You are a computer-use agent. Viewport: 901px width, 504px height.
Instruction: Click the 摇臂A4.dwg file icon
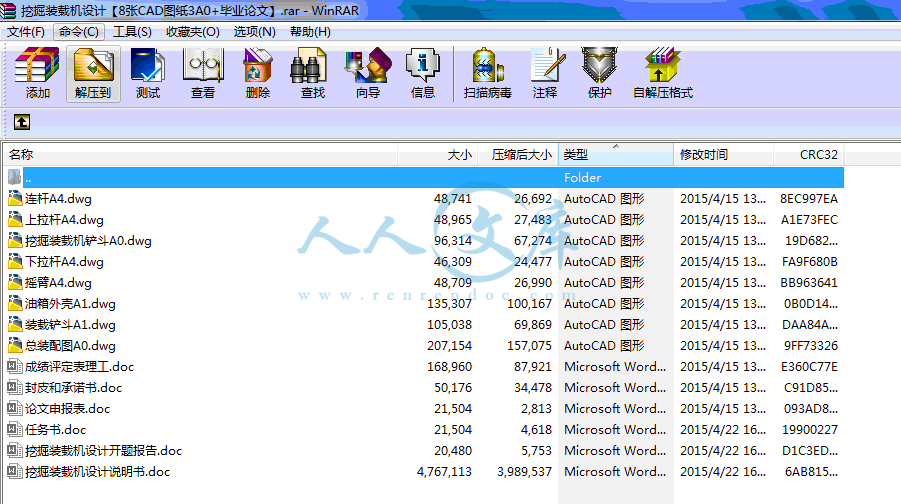point(15,283)
